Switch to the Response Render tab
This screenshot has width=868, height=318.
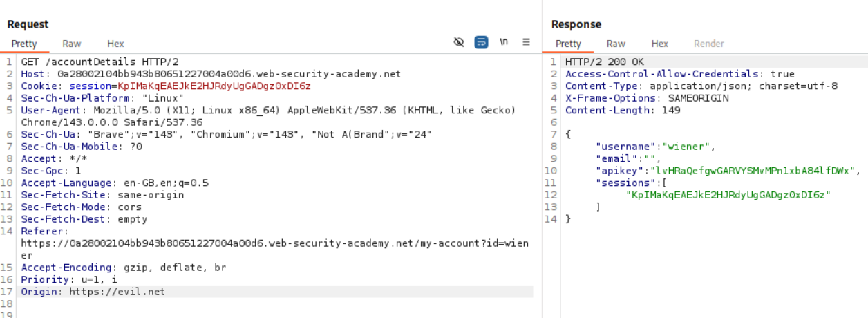pyautogui.click(x=708, y=44)
